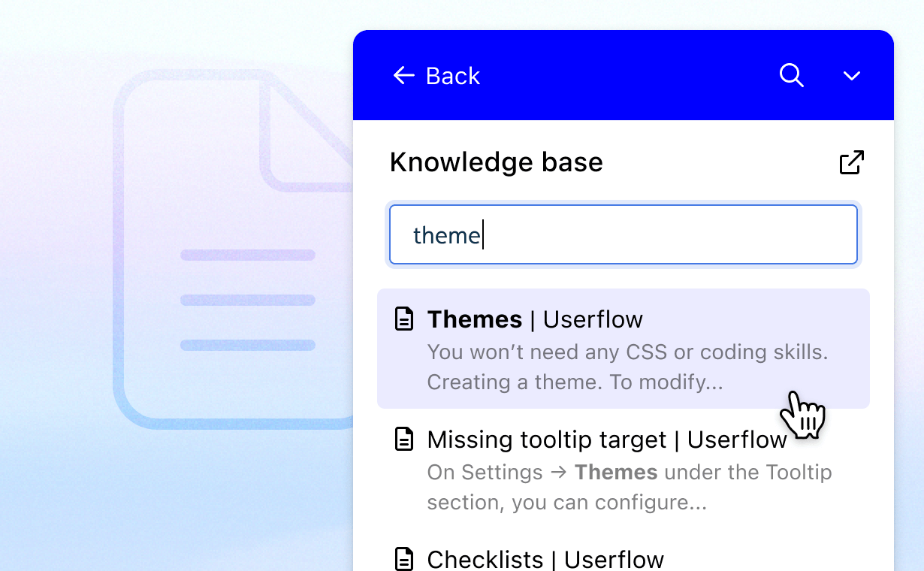Click the typed word "theme" in search box
This screenshot has height=571, width=924.
pyautogui.click(x=446, y=235)
